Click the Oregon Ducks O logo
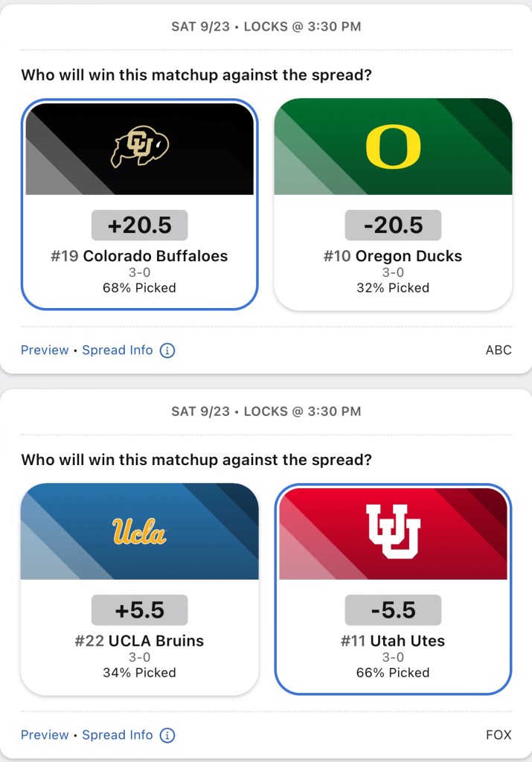 click(393, 147)
